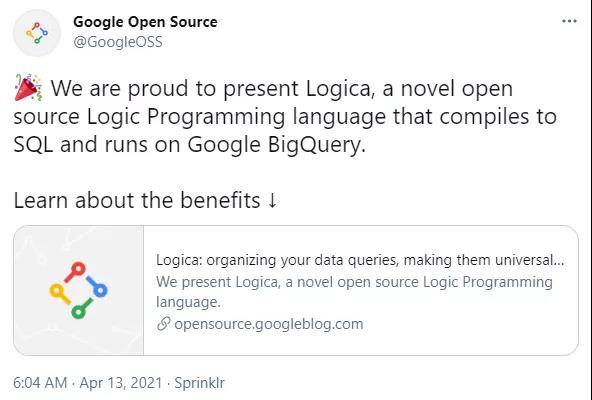
Task: Click the Sprinklr source label
Action: [199, 383]
